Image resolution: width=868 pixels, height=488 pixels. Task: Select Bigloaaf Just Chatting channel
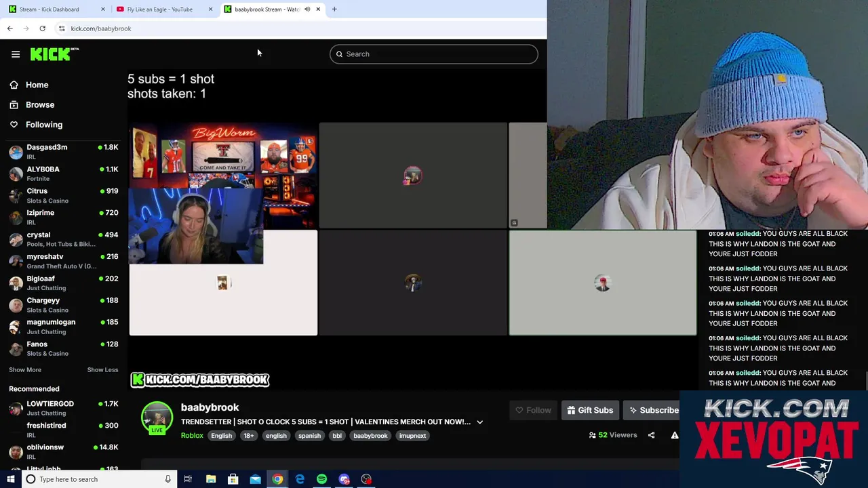point(63,283)
